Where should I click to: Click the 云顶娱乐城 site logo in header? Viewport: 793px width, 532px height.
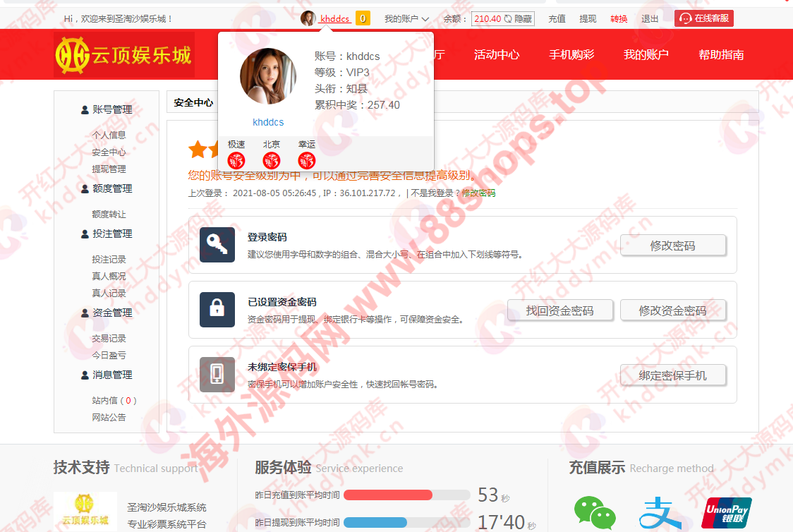(x=124, y=54)
